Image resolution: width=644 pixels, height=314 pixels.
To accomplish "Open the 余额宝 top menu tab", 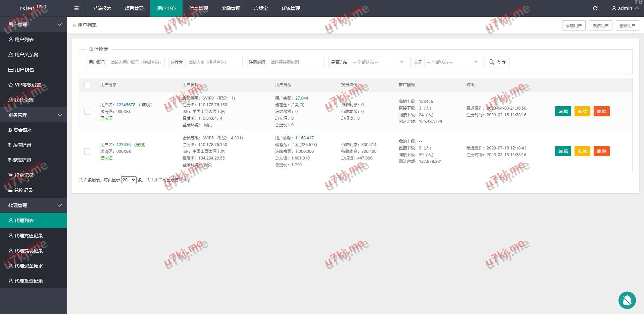I will coord(260,8).
